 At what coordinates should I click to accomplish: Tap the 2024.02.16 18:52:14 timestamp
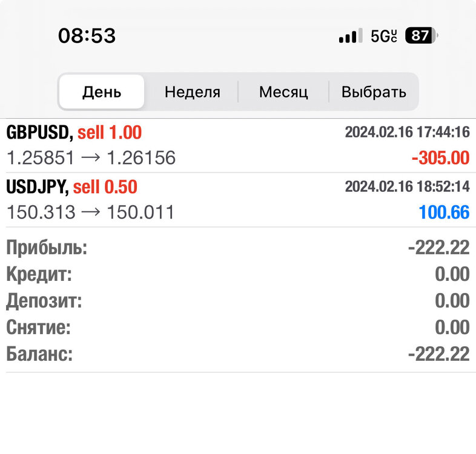(x=408, y=186)
